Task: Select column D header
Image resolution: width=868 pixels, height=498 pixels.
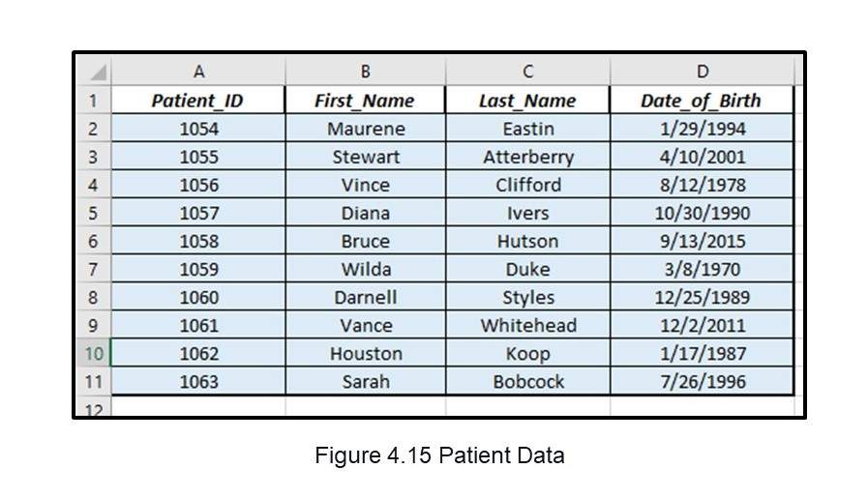Action: pyautogui.click(x=702, y=72)
